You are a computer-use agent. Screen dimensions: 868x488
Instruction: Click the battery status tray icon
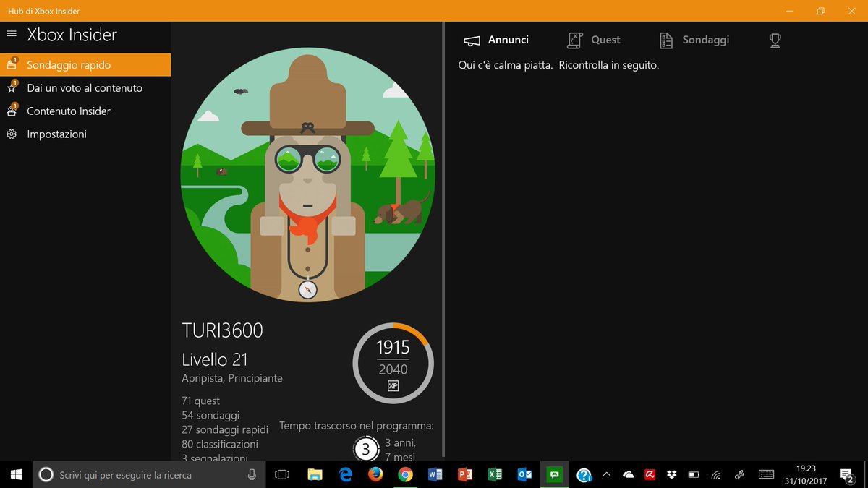693,474
